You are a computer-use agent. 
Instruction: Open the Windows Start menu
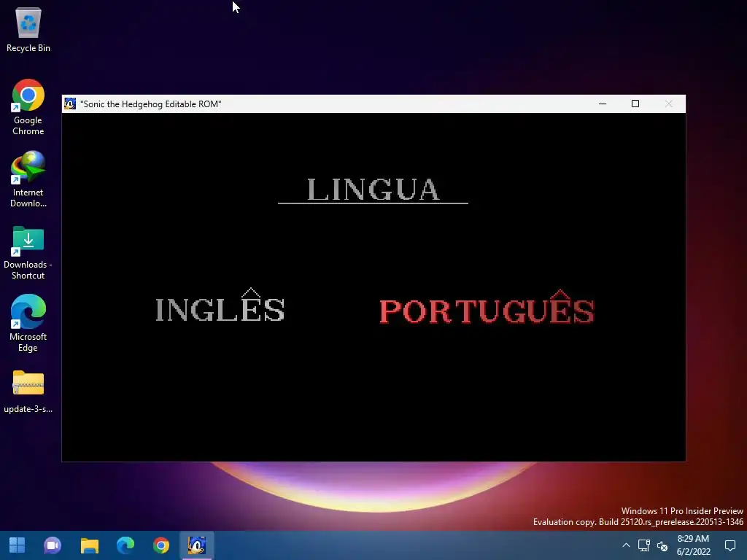[18, 545]
